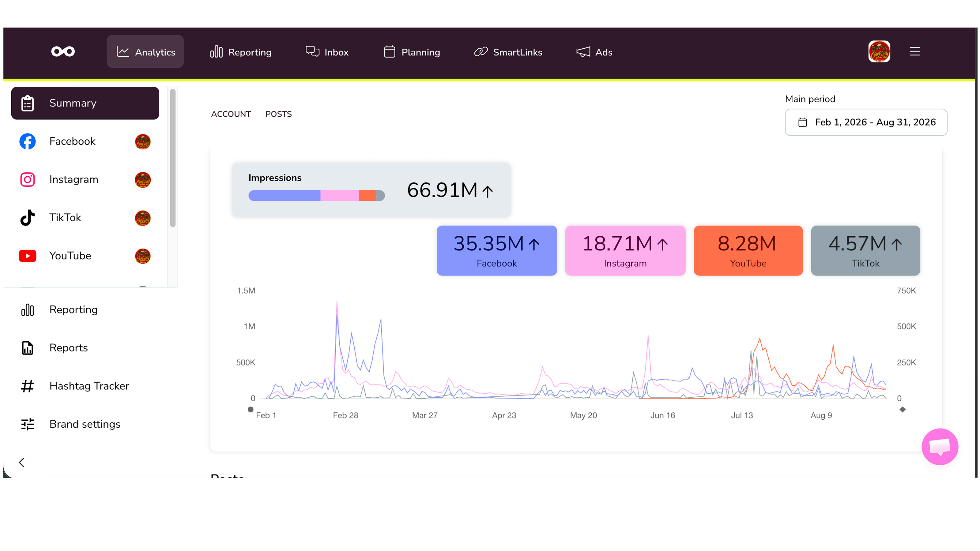Screen dimensions: 980x551
Task: Open Brand settings in the sidebar
Action: pyautogui.click(x=85, y=424)
